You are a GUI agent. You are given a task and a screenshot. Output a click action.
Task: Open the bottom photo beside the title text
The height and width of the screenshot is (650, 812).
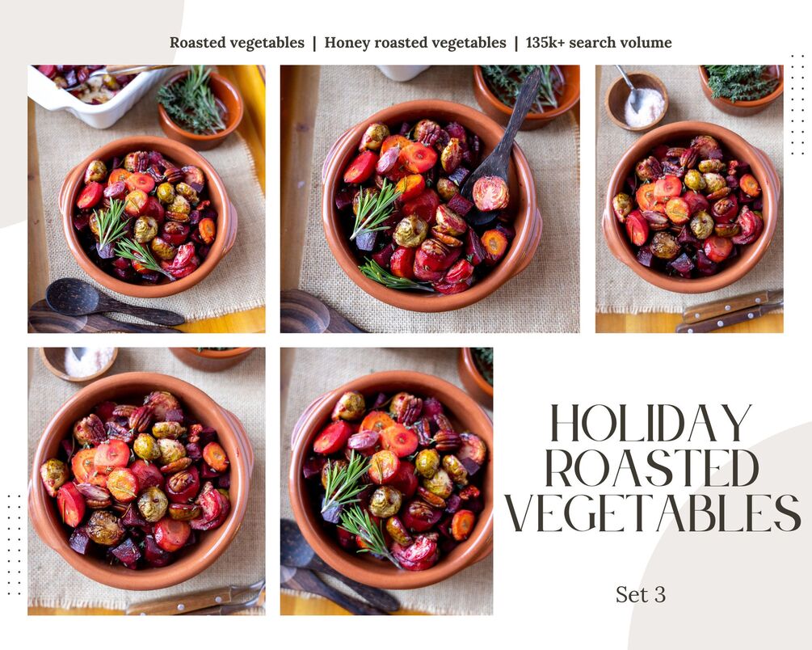[386, 481]
